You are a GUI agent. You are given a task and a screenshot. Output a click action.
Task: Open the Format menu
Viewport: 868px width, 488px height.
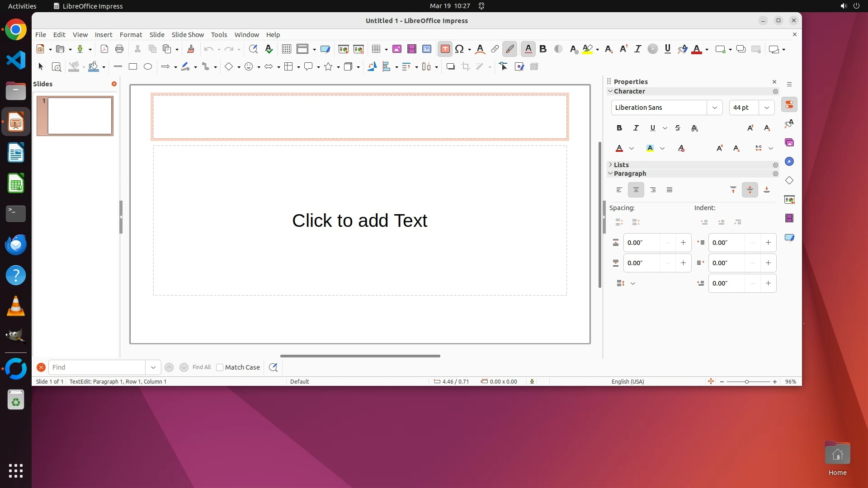131,35
